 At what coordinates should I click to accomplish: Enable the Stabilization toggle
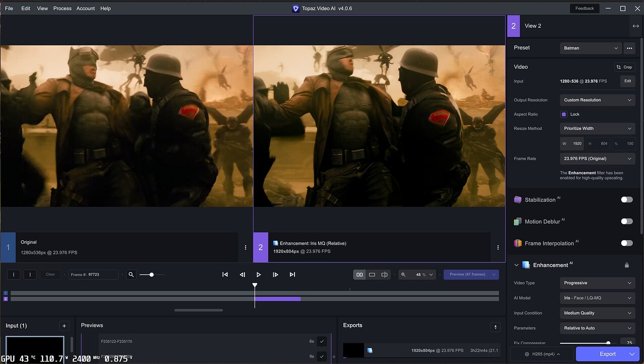click(626, 199)
